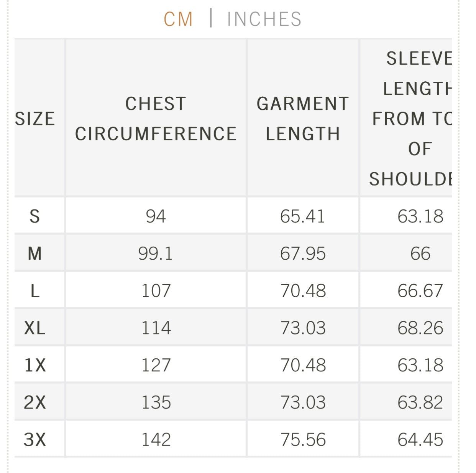Click the 68.26 sleeve length cell
Viewport: 476px width, 473px height.
click(420, 328)
